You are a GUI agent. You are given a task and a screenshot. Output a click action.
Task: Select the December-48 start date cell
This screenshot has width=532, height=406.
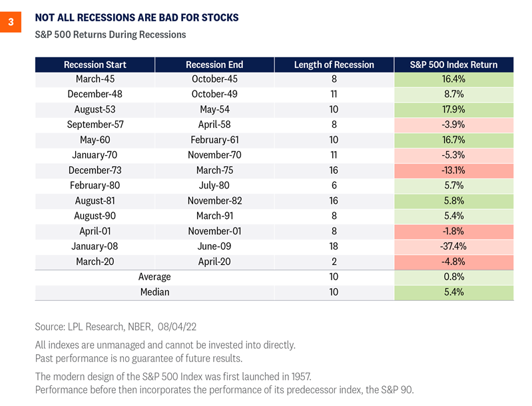pyautogui.click(x=95, y=94)
